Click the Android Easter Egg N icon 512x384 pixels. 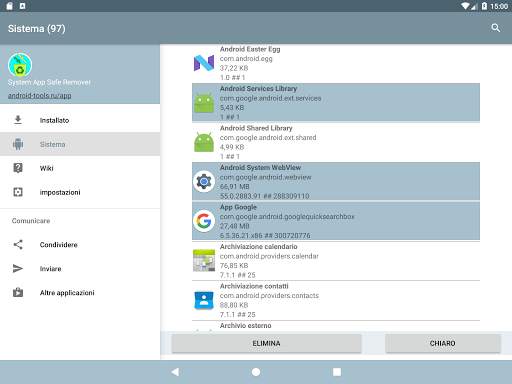click(204, 63)
